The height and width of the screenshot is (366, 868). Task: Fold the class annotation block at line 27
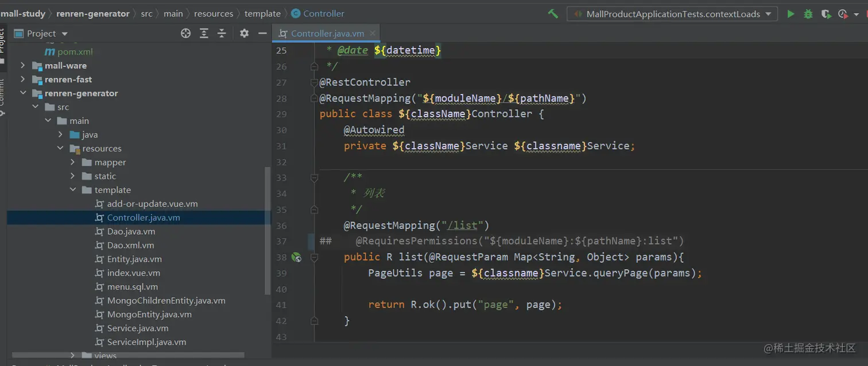(x=314, y=82)
